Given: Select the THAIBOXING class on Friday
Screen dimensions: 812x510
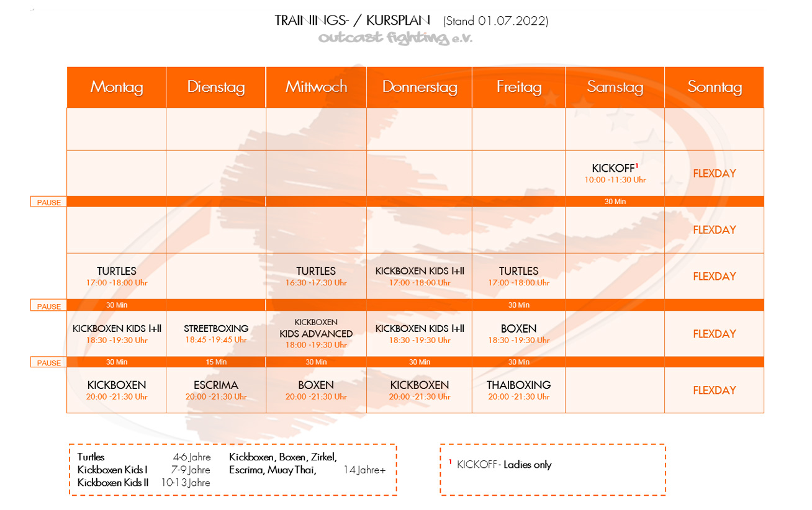Looking at the screenshot, I should pos(519,390).
